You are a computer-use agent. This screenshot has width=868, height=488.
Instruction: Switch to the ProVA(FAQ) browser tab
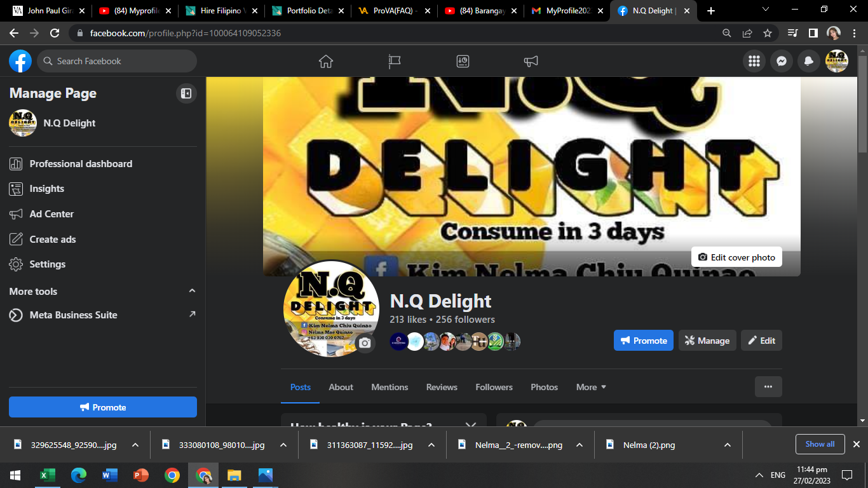click(394, 11)
